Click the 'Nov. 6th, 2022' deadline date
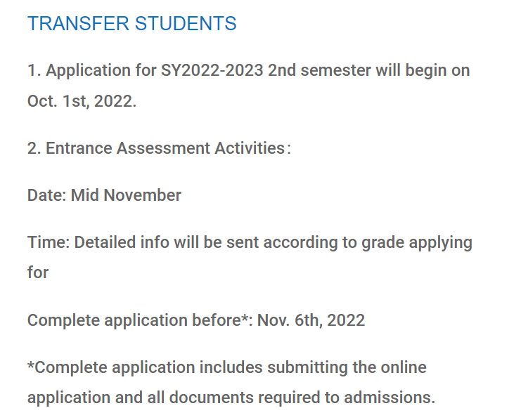Viewport: 521px width, 420px height. [311, 320]
